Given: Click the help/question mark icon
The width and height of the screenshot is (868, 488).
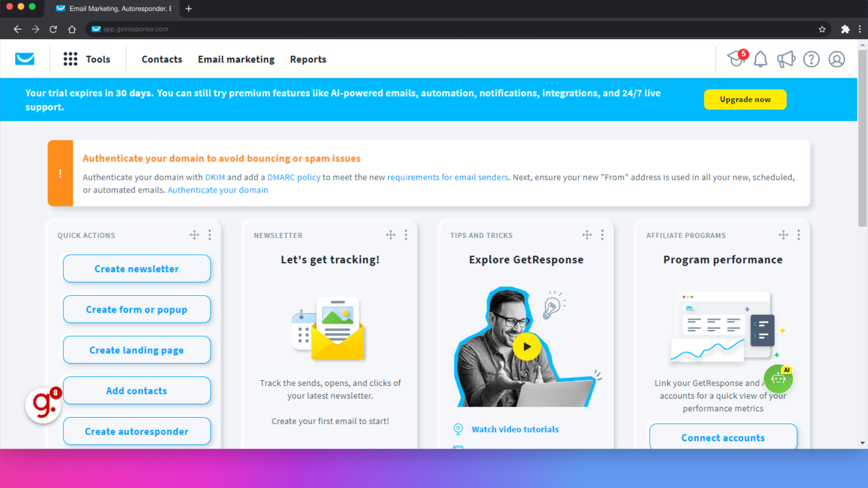Looking at the screenshot, I should point(811,58).
